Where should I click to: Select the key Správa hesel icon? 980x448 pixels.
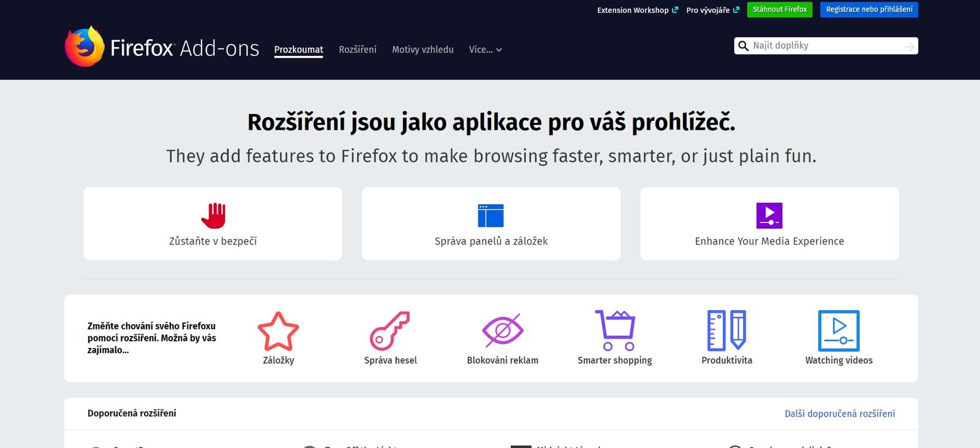click(x=390, y=331)
